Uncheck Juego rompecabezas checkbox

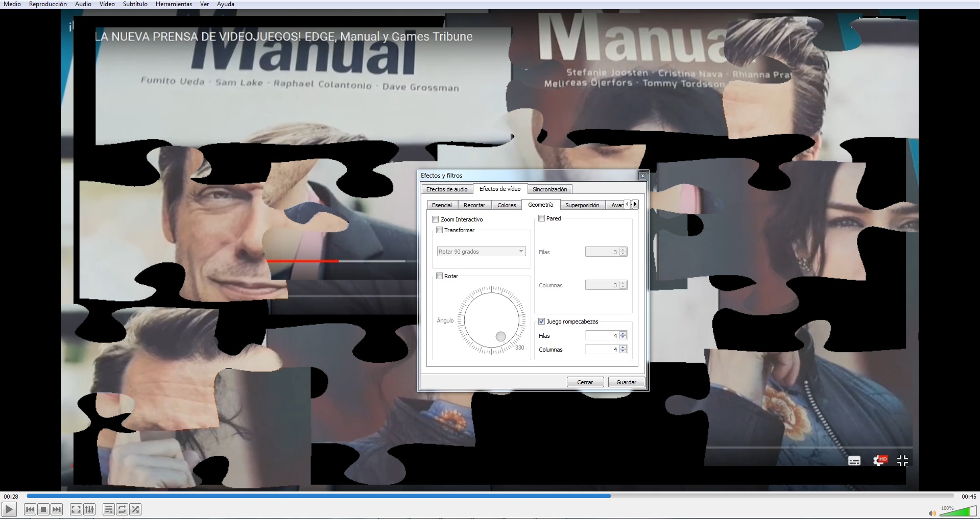tap(542, 322)
